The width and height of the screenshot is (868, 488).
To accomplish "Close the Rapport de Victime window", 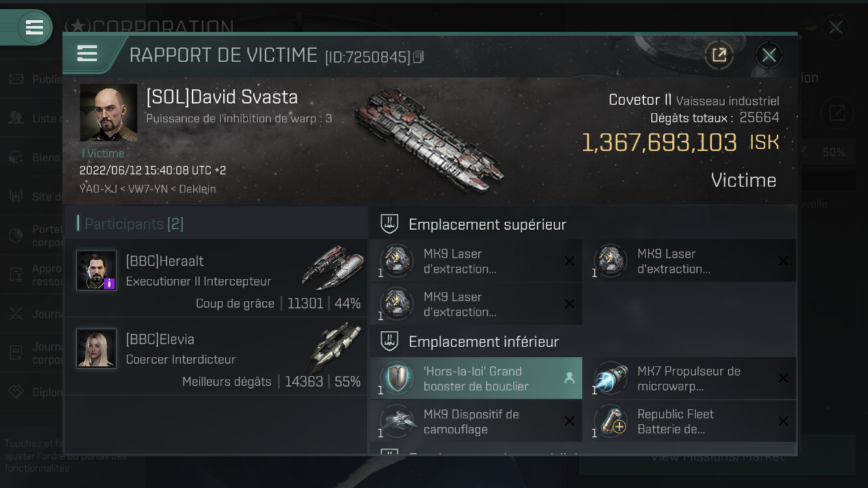I will pyautogui.click(x=769, y=55).
